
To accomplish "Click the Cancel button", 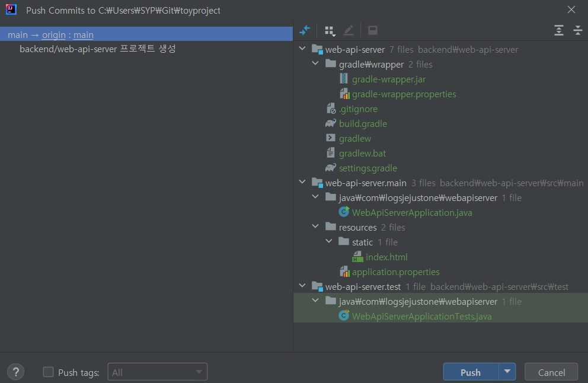I will (551, 372).
